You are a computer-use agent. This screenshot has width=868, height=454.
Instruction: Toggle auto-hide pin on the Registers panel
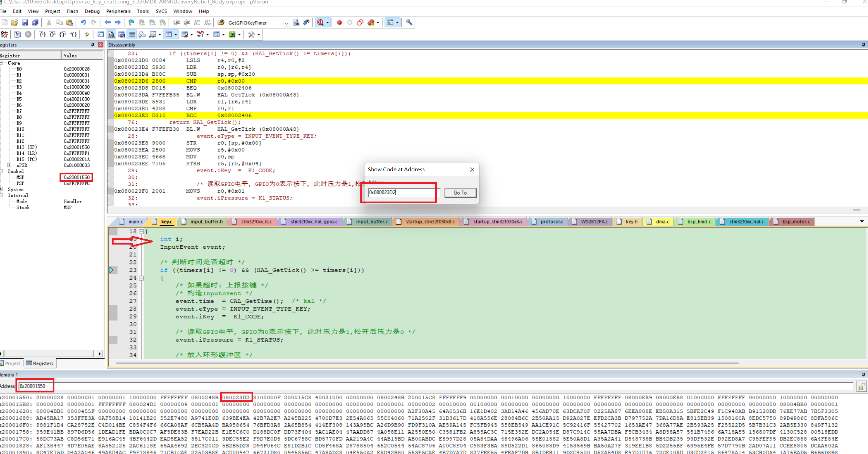(92, 45)
